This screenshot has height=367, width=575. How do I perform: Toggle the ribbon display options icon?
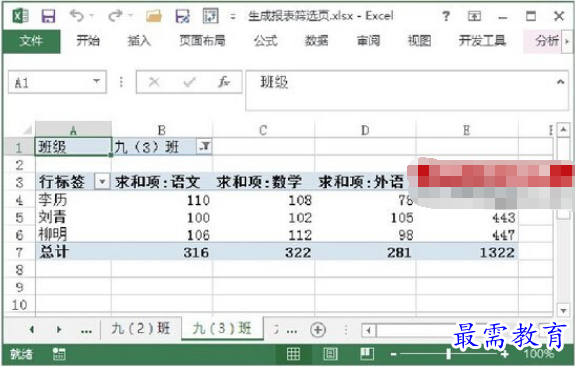[474, 16]
